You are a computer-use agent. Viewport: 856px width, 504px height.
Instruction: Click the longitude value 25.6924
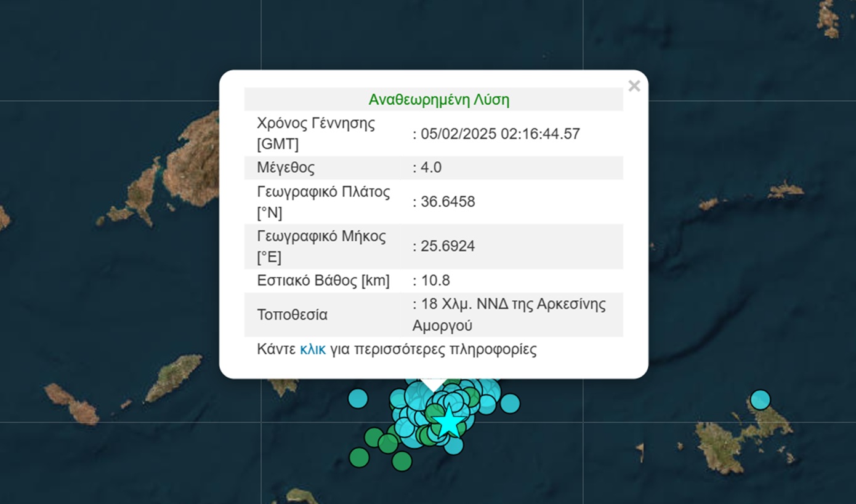(x=448, y=246)
